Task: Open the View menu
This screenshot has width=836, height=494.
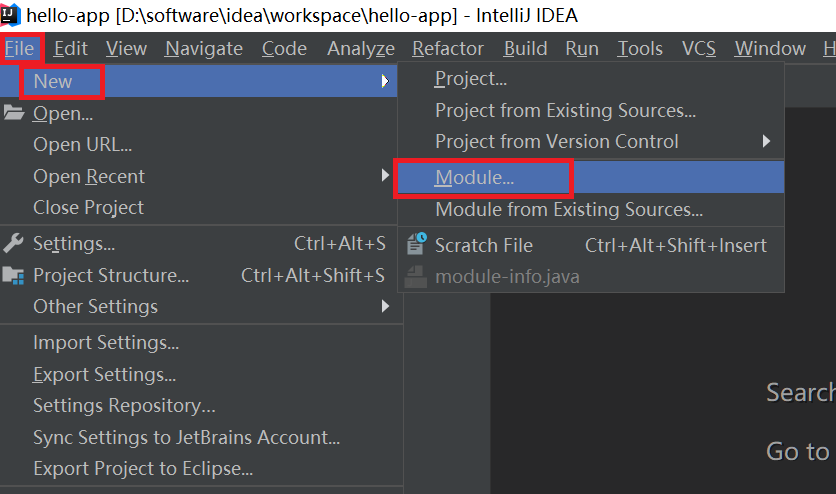Action: (x=126, y=48)
